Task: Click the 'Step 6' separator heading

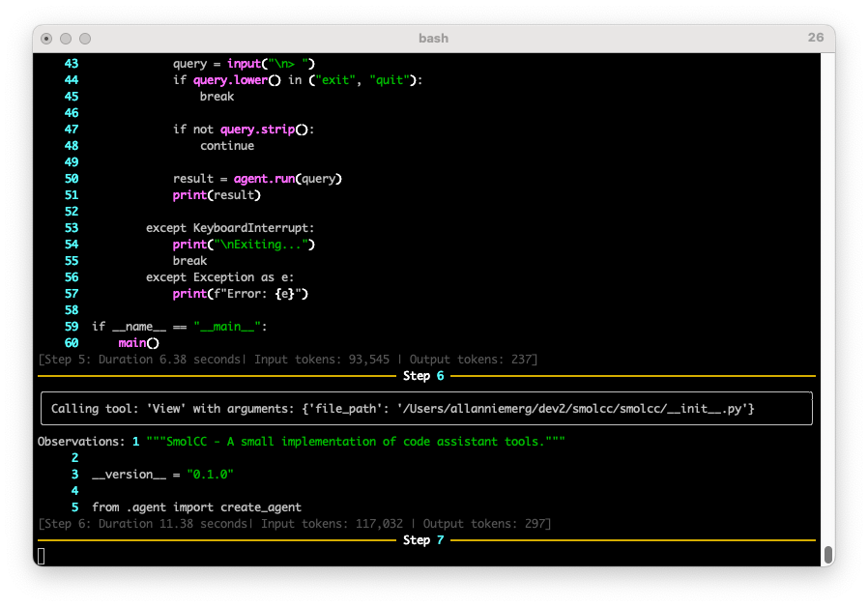Action: (x=423, y=376)
